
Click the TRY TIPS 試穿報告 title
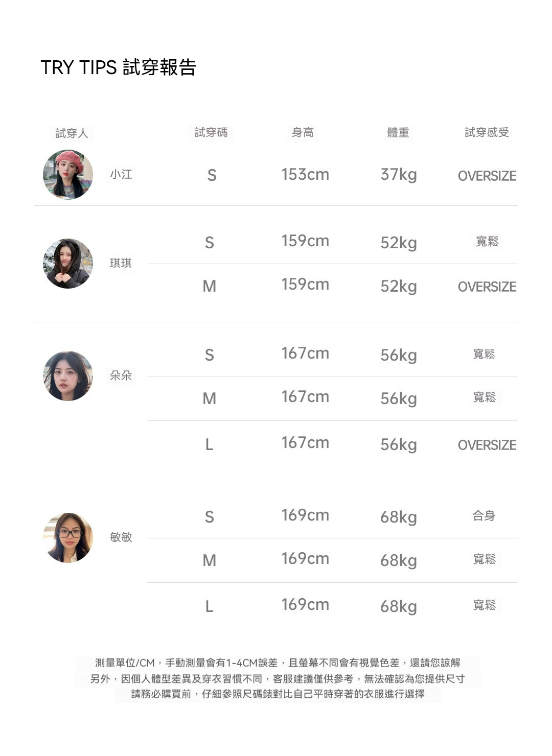tap(119, 67)
